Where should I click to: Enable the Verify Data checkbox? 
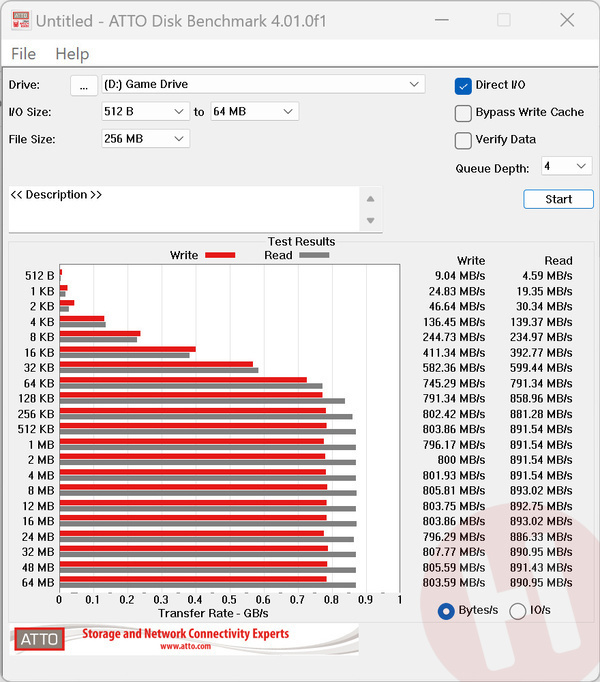coord(463,140)
